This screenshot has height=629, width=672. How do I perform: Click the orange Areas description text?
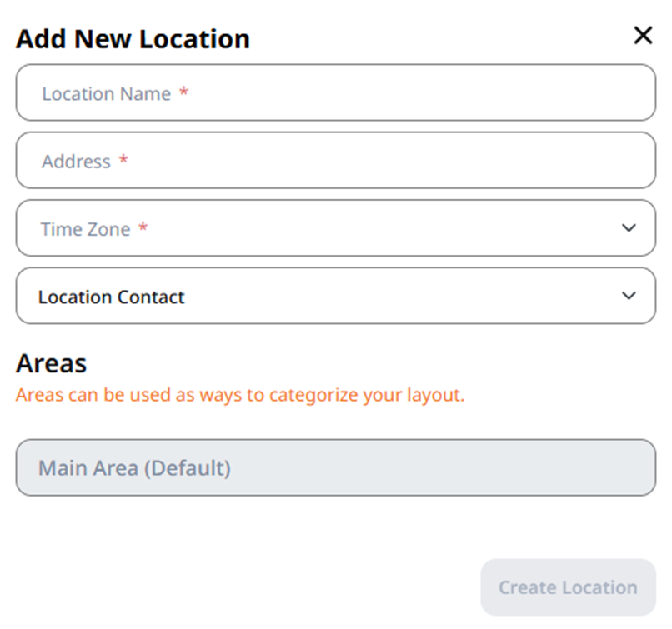240,395
